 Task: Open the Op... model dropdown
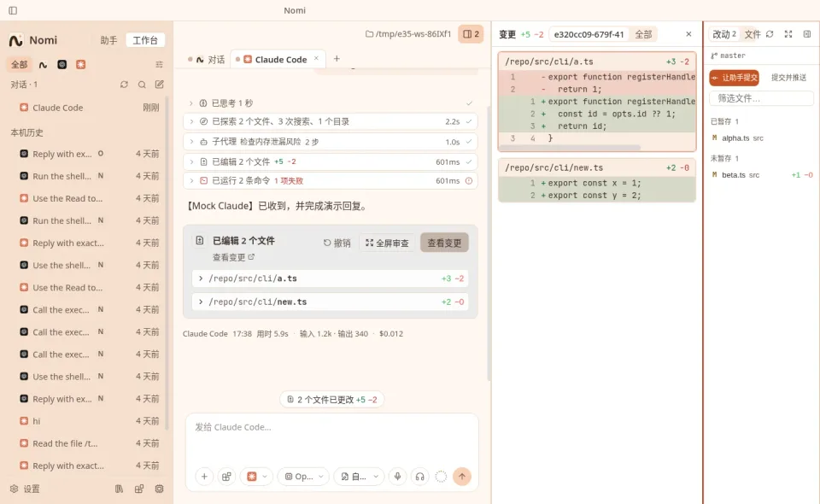[x=303, y=477]
